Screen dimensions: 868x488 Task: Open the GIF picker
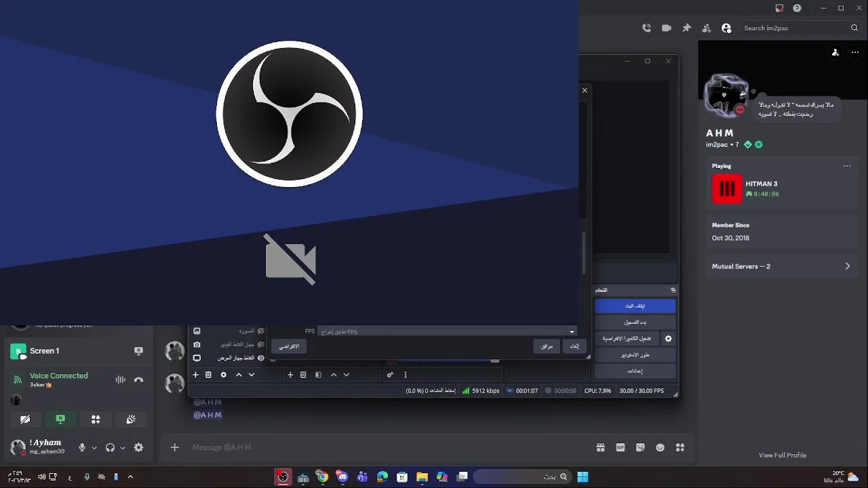coord(620,447)
